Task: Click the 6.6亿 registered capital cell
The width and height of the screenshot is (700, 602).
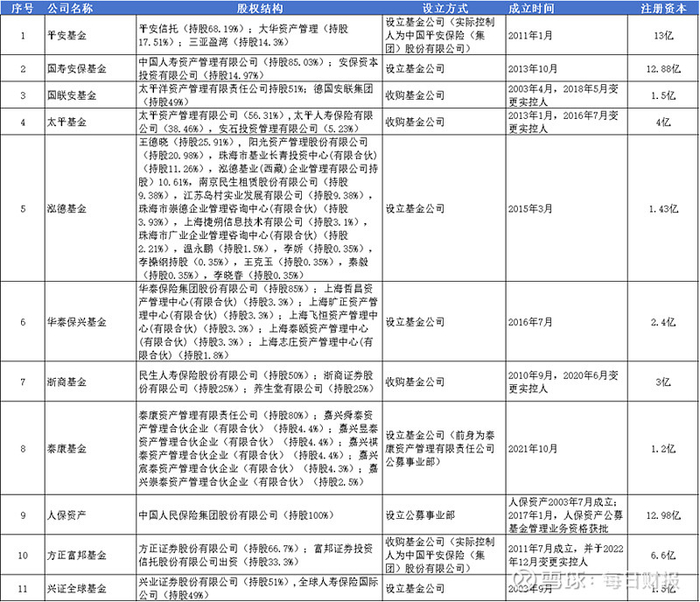Action: pos(663,555)
